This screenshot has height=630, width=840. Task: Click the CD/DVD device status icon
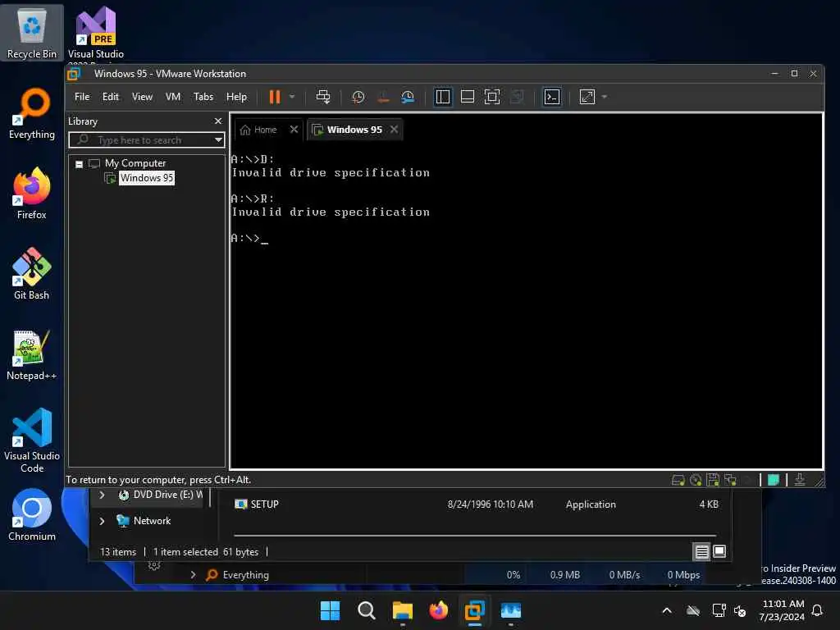696,480
